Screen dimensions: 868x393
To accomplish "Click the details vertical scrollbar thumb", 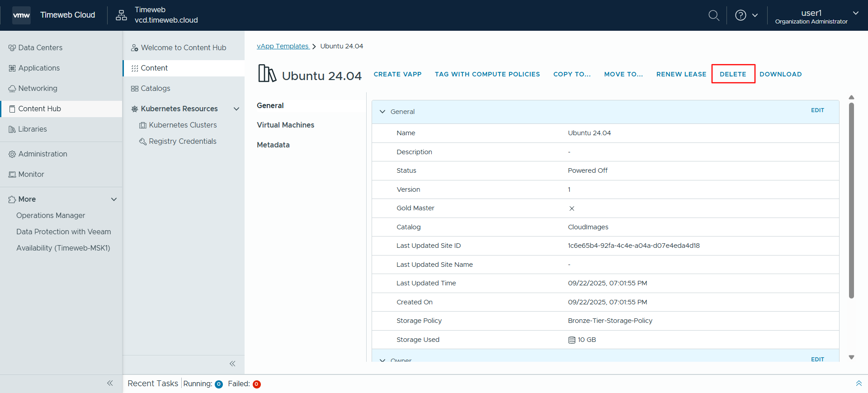I will 851,200.
